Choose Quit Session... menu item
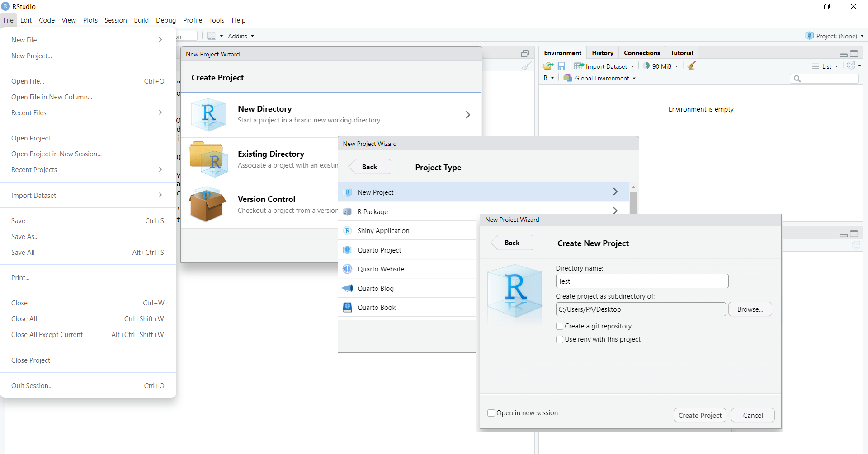 coord(88,386)
